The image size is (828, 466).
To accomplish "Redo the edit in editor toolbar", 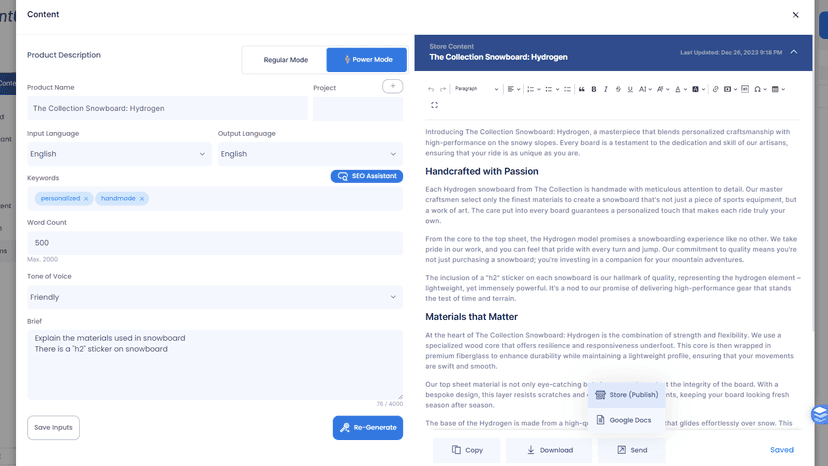I will [x=443, y=89].
